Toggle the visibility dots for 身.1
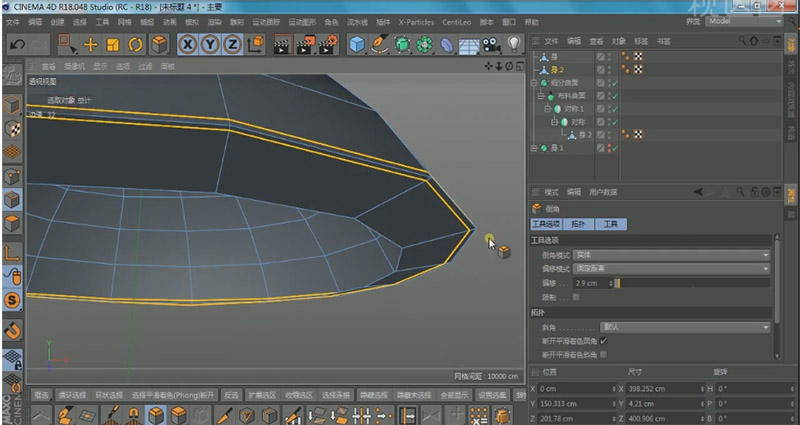Screen dimensions: 800x425 (x=609, y=148)
